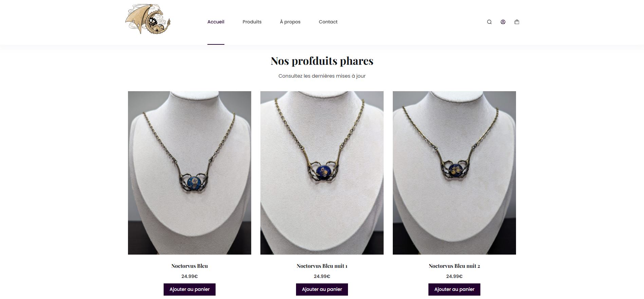Open the shopping bag cart icon
Image resolution: width=644 pixels, height=299 pixels.
click(517, 22)
